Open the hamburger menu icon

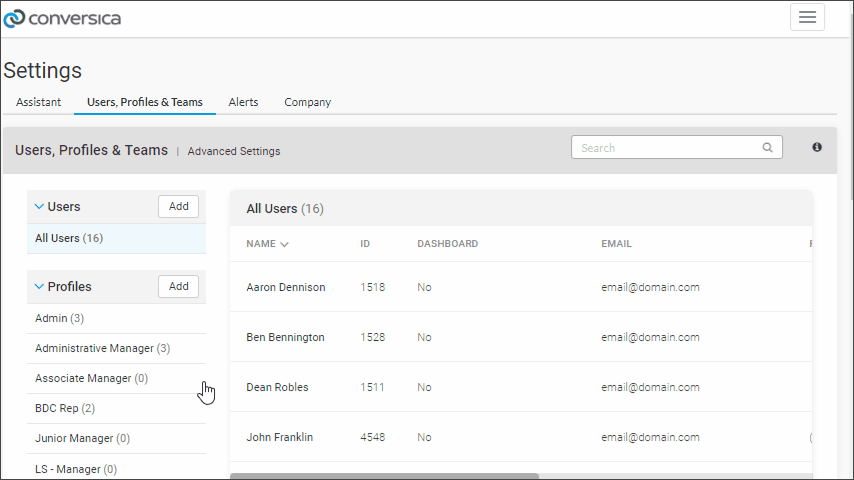pos(807,17)
